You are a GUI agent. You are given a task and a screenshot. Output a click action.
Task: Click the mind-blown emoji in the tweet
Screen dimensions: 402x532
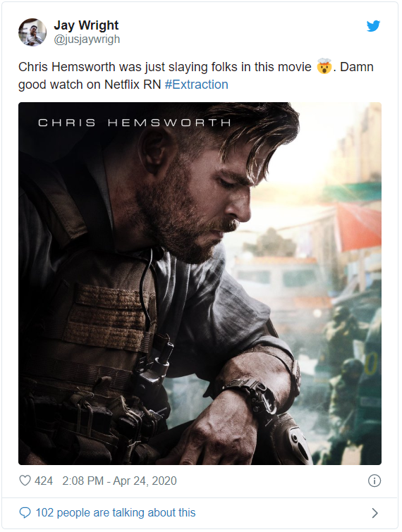pyautogui.click(x=324, y=66)
